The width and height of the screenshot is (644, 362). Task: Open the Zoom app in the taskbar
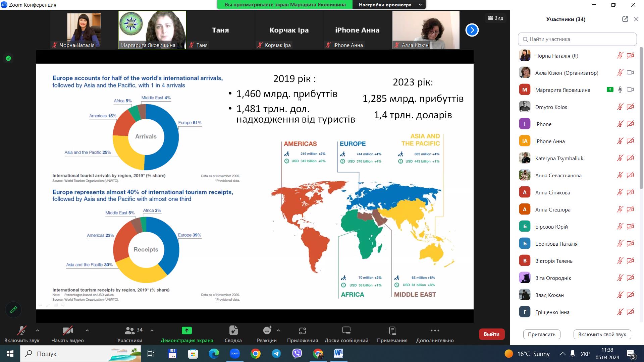pyautogui.click(x=235, y=354)
